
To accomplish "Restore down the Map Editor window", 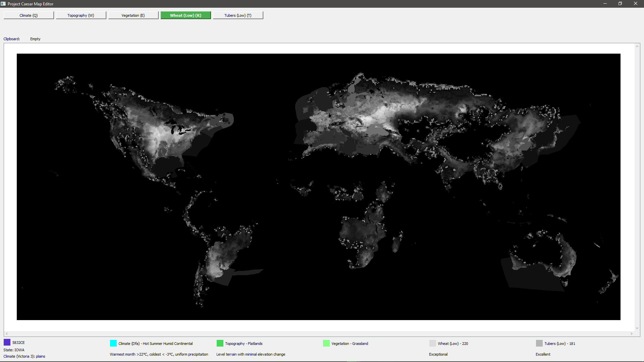I will [620, 4].
